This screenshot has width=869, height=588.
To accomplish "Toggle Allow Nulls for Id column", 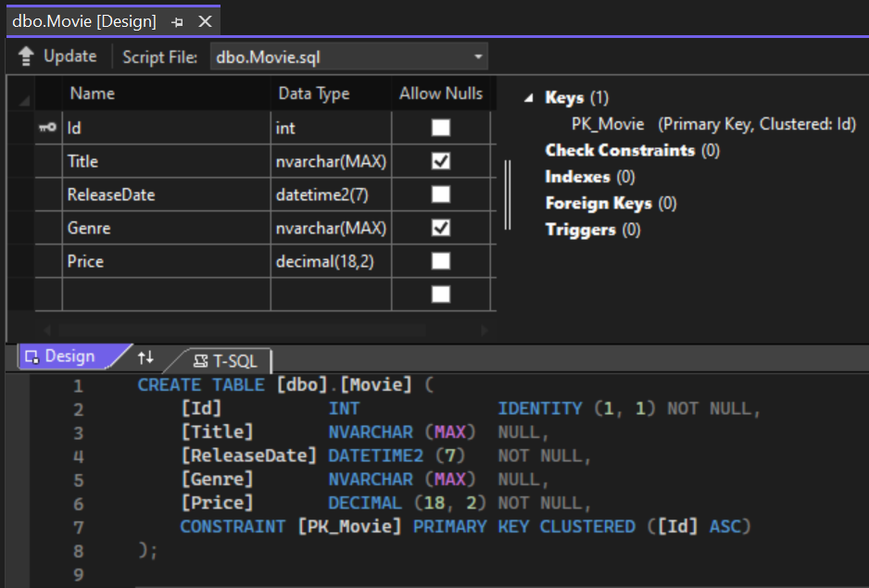I will coord(441,128).
